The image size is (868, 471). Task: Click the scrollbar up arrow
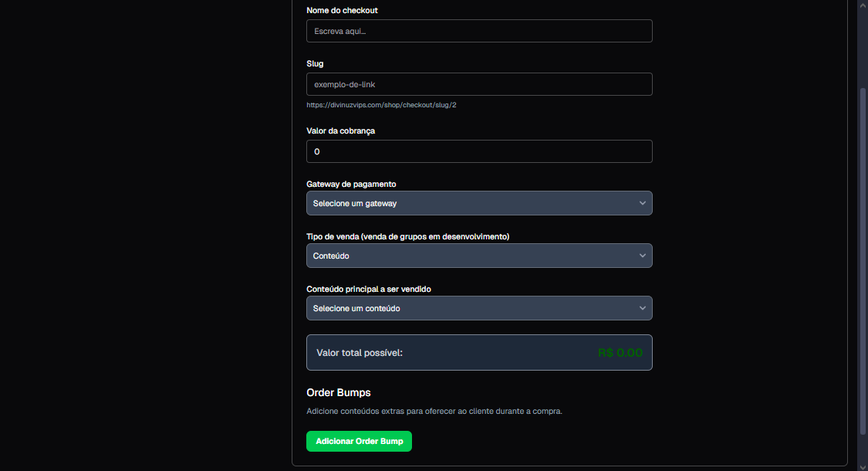point(863,5)
